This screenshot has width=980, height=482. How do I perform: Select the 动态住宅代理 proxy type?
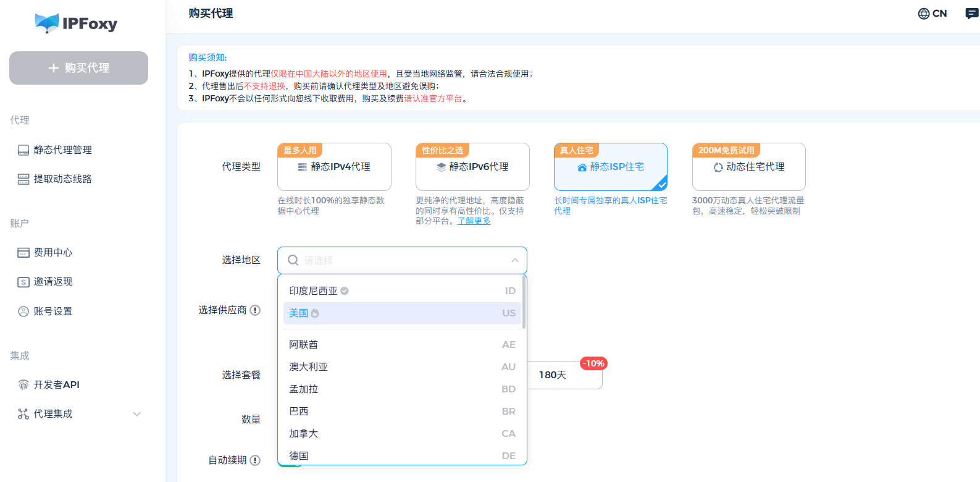[x=749, y=167]
